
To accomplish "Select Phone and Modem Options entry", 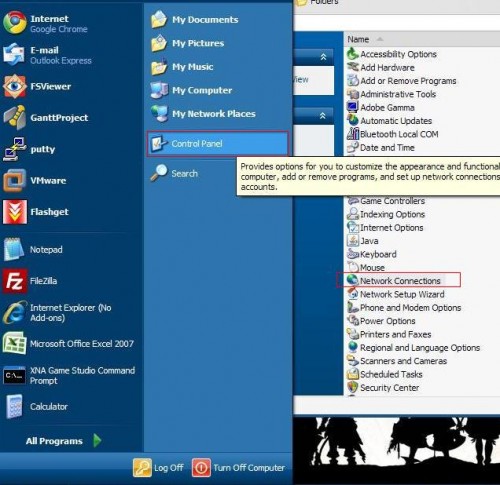I will [404, 307].
